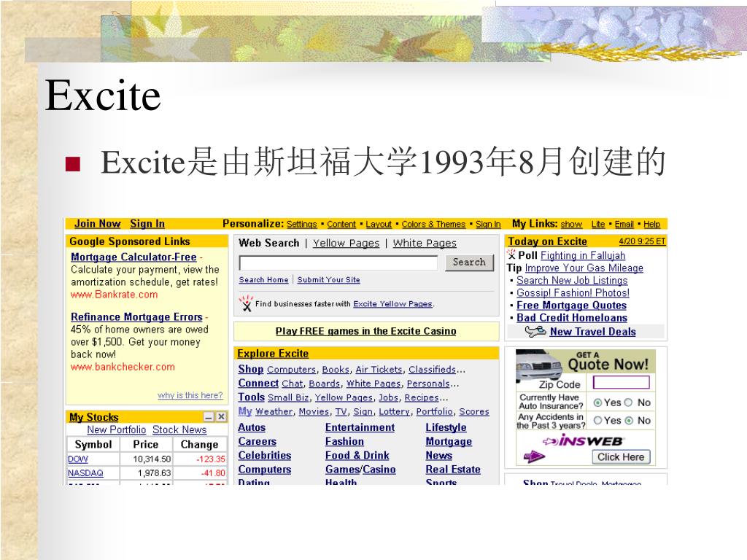
Task: Open Refinance Mortgage Errors sponsored link
Action: pos(136,317)
